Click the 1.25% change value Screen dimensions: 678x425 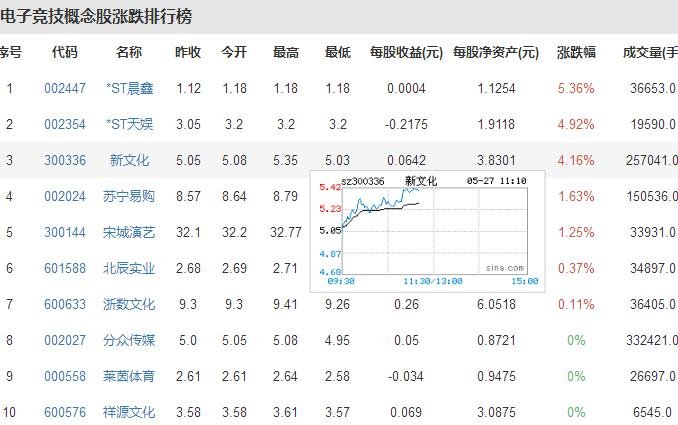click(x=576, y=232)
